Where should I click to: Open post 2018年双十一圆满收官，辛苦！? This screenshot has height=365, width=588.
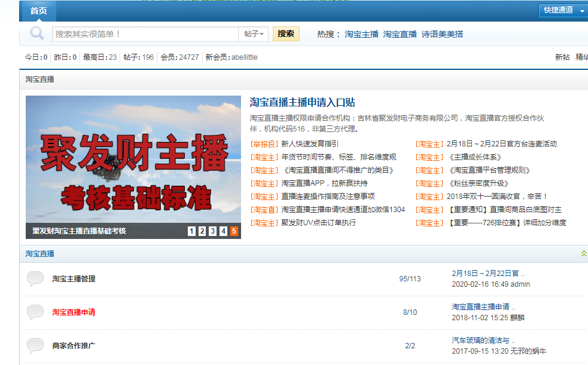coord(497,197)
